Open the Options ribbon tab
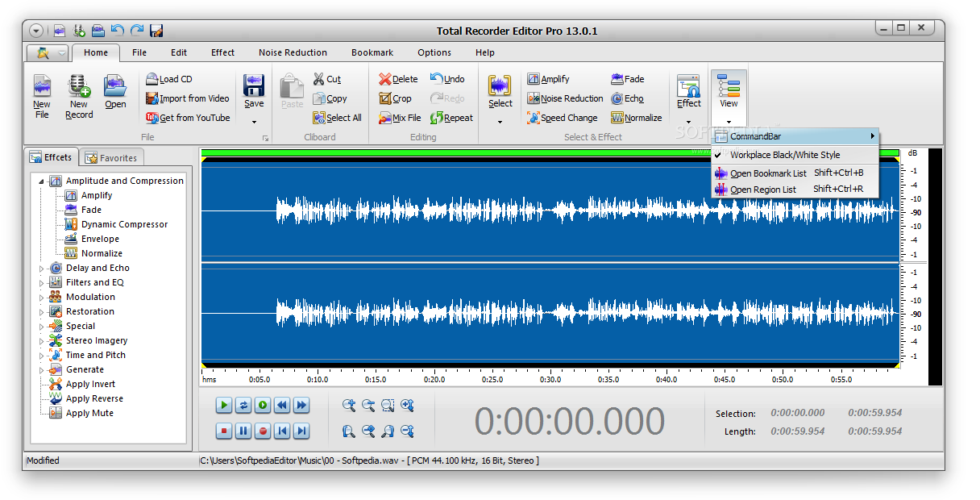980x500 pixels. pos(434,52)
